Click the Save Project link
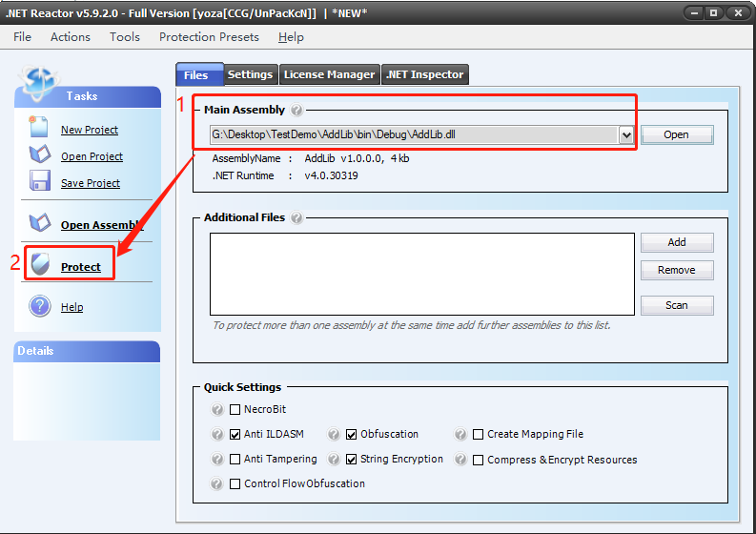 tap(91, 183)
